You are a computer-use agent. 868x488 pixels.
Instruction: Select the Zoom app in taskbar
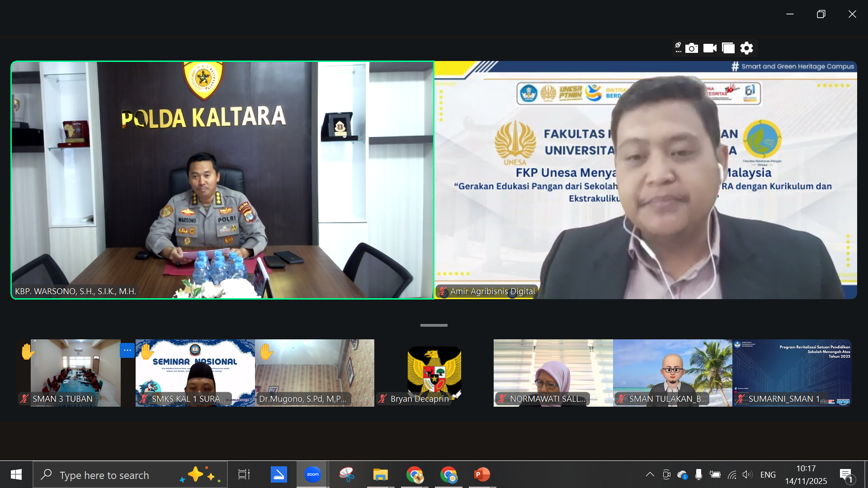click(312, 474)
